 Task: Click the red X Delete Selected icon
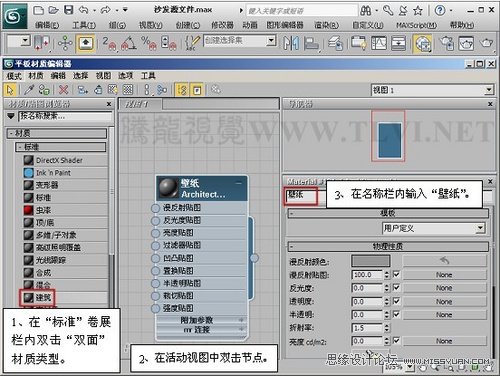coord(63,90)
